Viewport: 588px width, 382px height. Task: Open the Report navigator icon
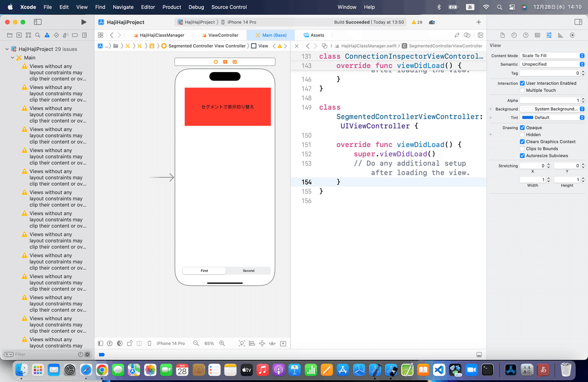coord(84,35)
